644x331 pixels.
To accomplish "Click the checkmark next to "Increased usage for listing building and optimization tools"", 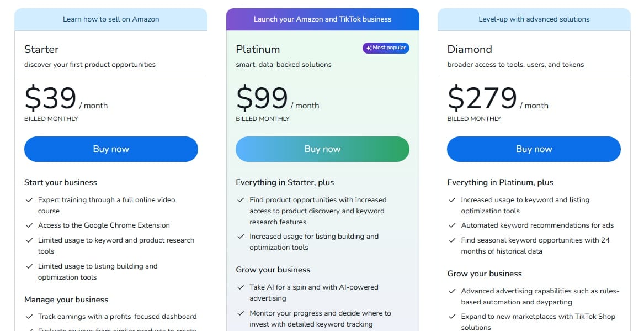I will click(x=241, y=236).
